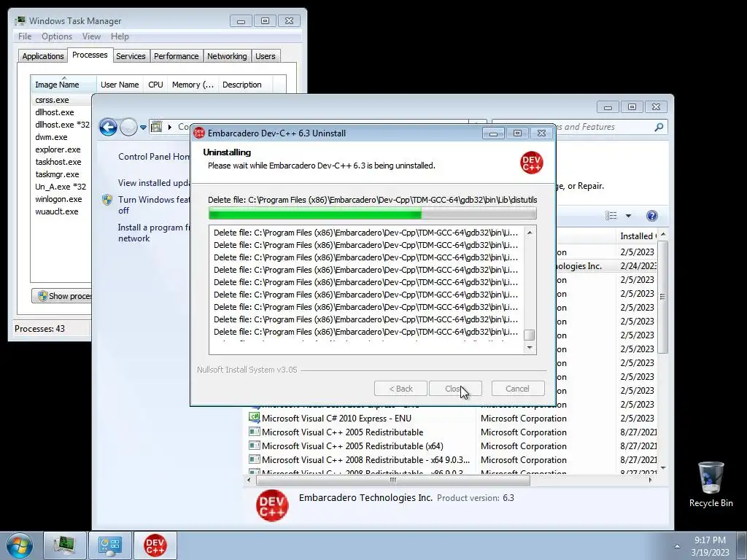Open Control Panel taskbar button
This screenshot has width=747, height=560.
point(110,545)
